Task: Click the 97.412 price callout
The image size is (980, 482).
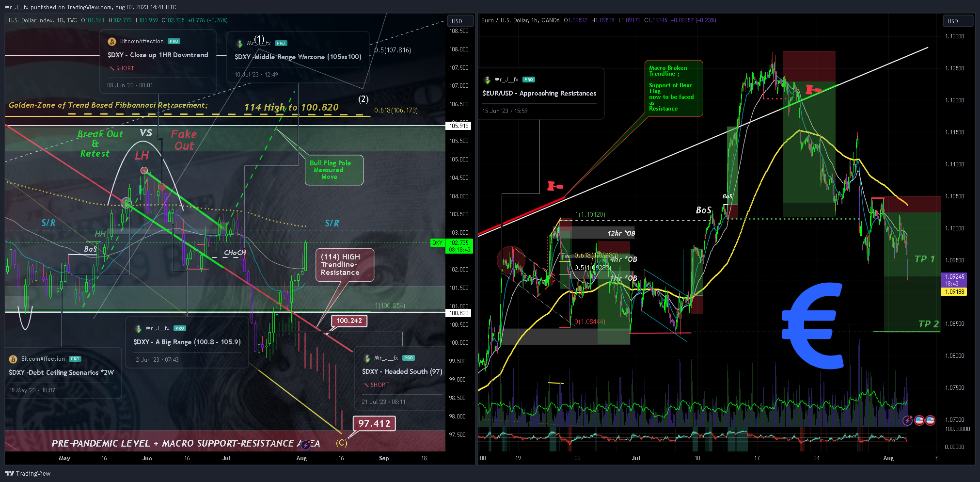Action: [374, 423]
